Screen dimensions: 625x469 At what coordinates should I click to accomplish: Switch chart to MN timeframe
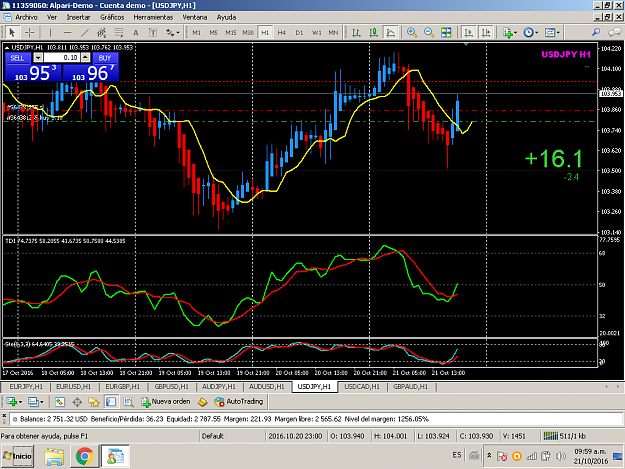click(333, 33)
